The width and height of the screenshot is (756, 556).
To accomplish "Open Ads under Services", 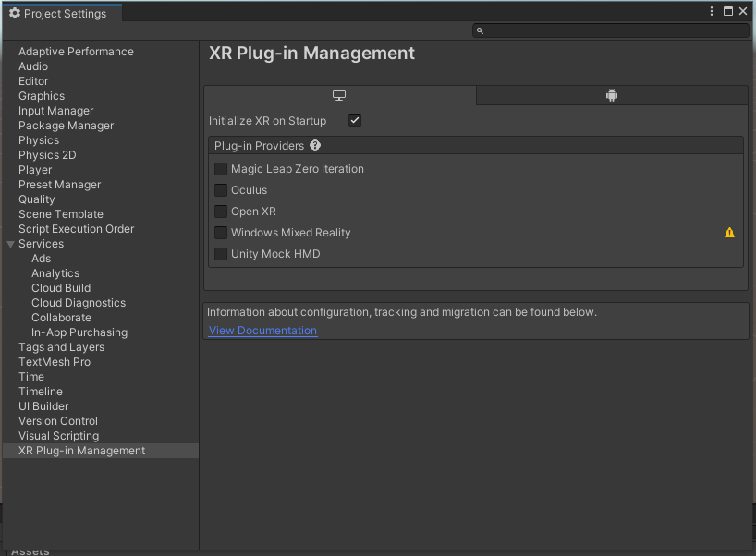I will (x=41, y=259).
